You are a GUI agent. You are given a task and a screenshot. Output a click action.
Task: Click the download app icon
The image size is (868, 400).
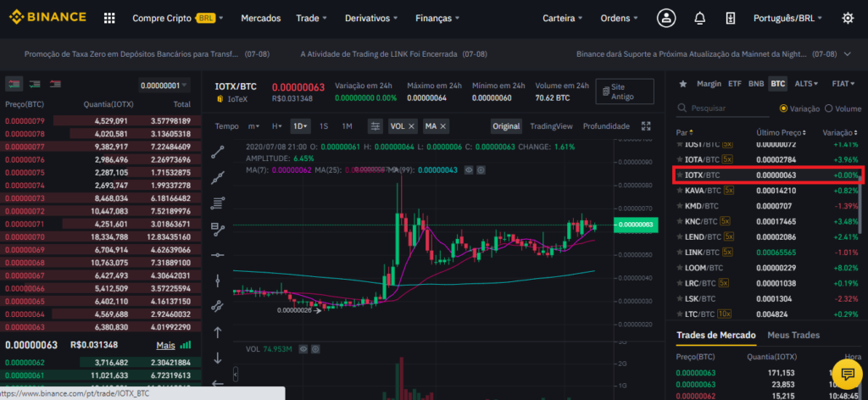click(x=731, y=18)
